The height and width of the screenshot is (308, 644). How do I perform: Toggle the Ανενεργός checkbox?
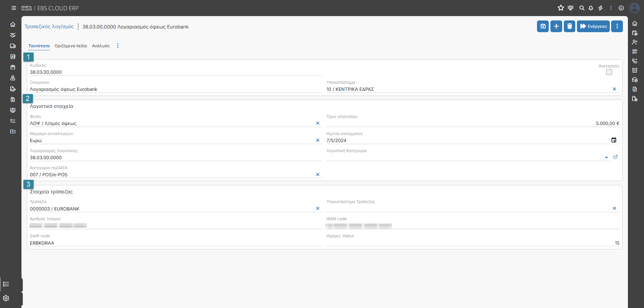609,72
